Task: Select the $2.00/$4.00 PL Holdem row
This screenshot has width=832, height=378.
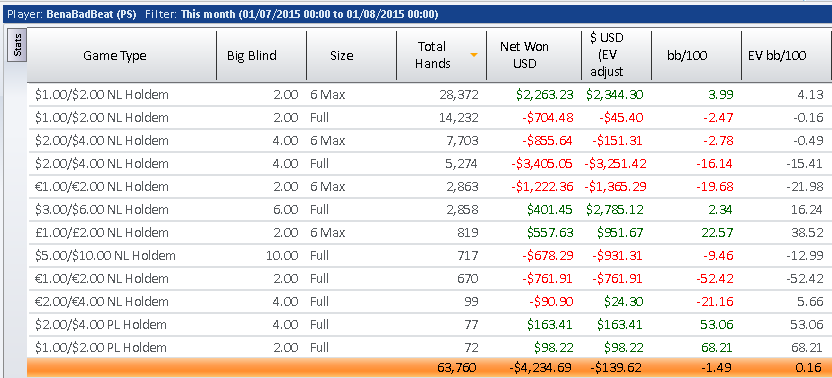Action: [429, 324]
